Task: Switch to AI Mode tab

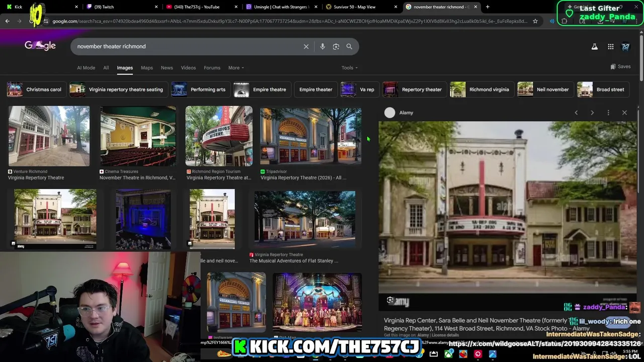Action: coord(86,68)
